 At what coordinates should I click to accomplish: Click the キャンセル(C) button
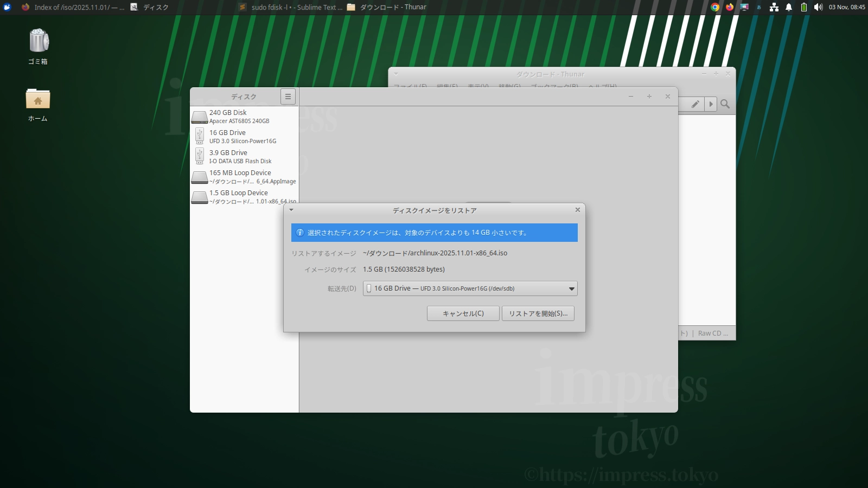pos(463,313)
